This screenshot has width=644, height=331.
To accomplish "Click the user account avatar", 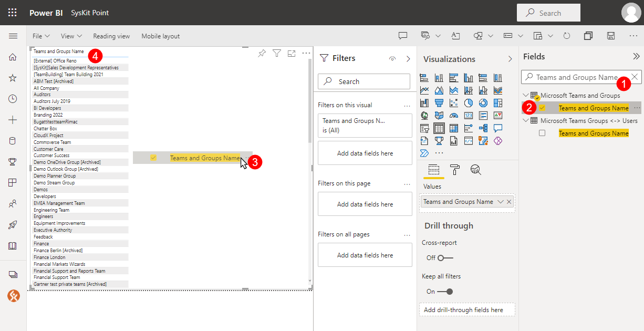I will coord(631,13).
